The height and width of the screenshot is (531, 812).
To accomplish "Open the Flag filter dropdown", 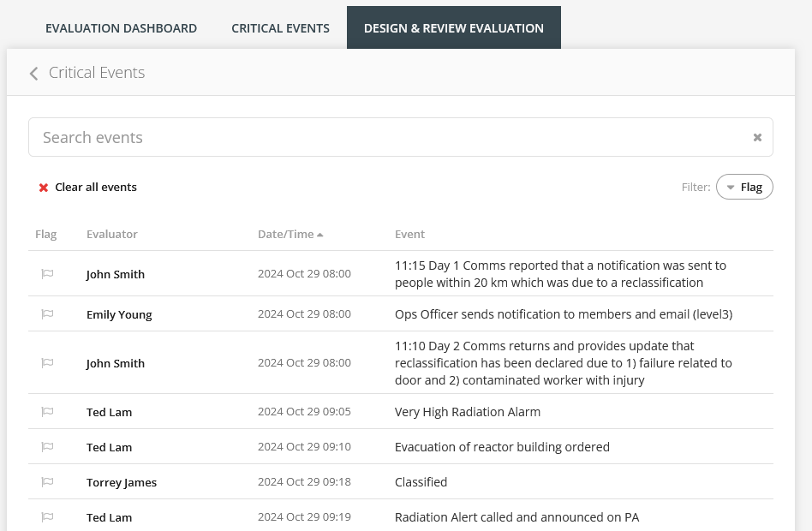I will click(x=744, y=187).
